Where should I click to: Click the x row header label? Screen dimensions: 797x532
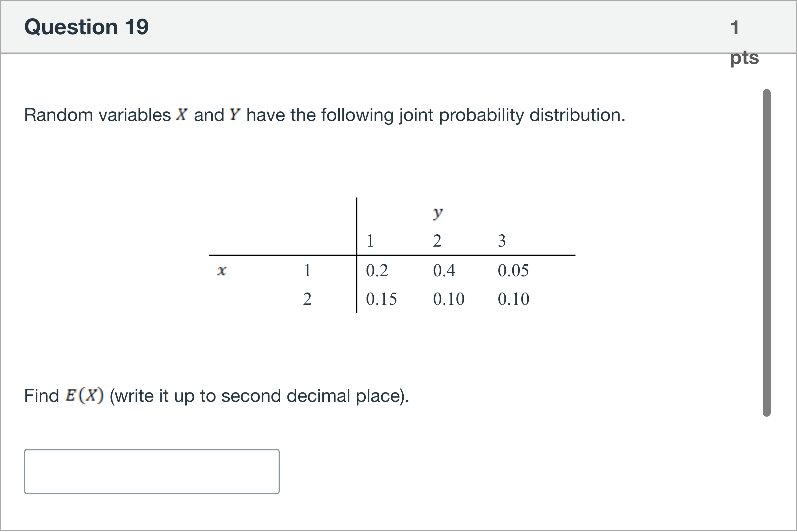point(222,270)
